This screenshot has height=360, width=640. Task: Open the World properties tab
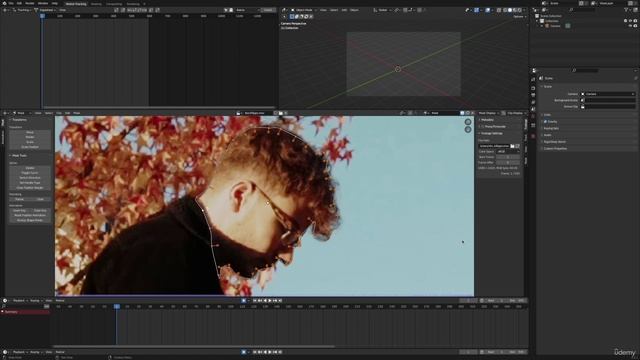pos(533,116)
